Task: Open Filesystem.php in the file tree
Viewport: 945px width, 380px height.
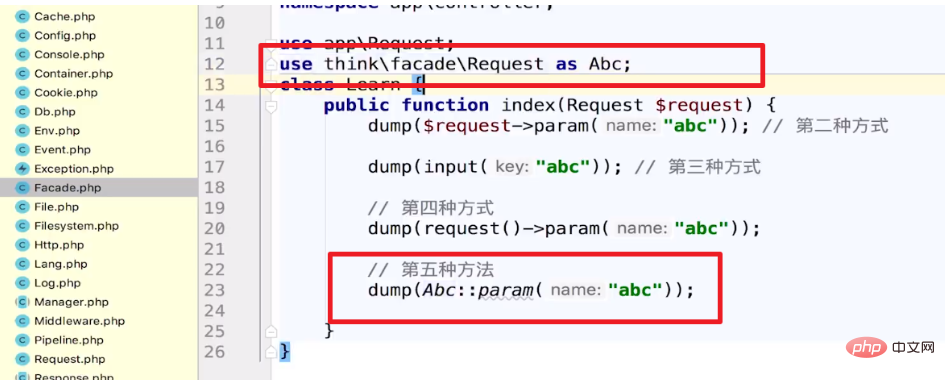Action: tap(77, 226)
